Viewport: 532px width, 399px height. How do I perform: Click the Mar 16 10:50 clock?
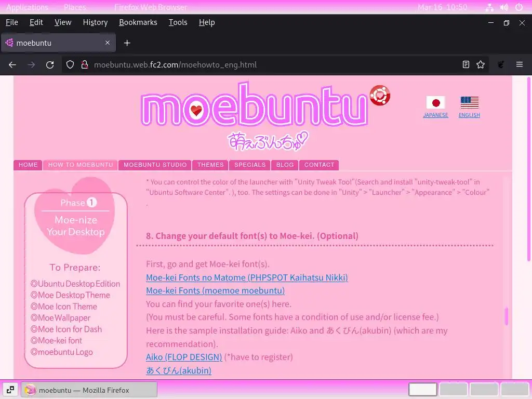tap(443, 7)
